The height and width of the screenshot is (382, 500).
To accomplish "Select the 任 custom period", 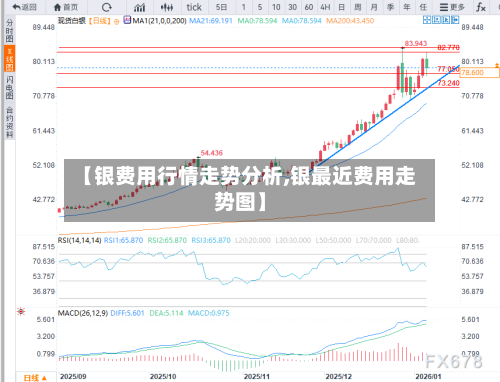I will [423, 7].
